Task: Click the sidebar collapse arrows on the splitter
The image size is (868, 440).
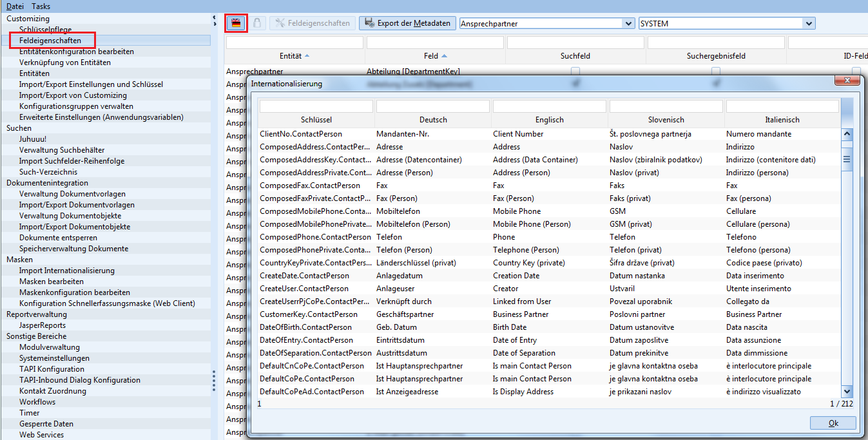Action: (215, 21)
